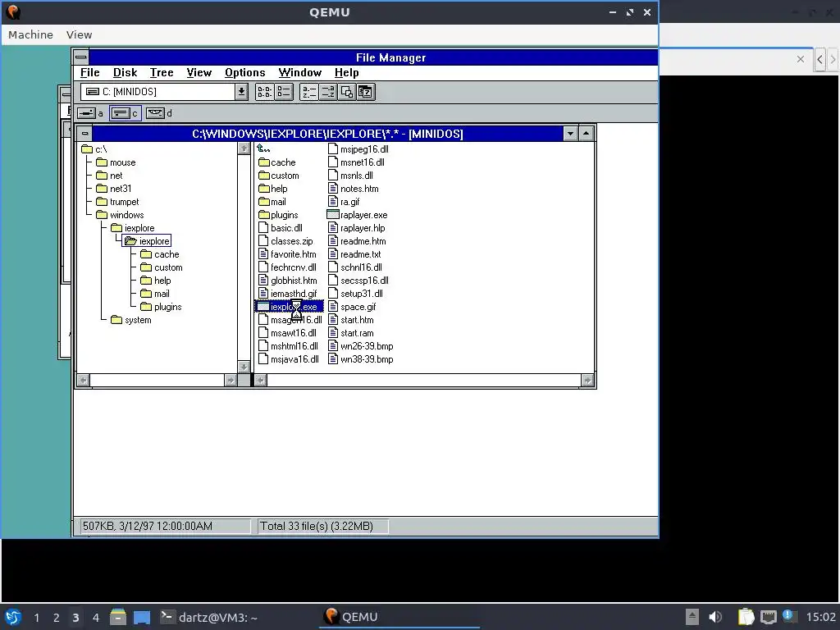Click the all file details toolbar icon

tap(283, 92)
